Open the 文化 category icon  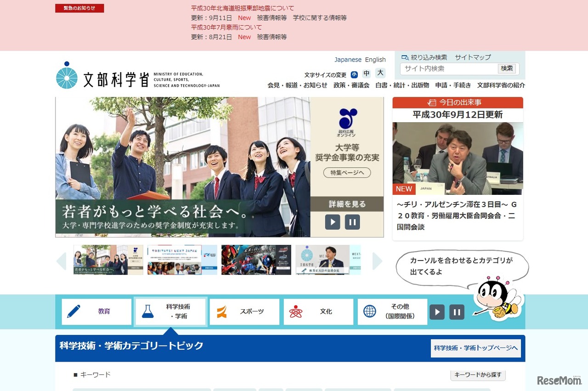[x=296, y=311]
